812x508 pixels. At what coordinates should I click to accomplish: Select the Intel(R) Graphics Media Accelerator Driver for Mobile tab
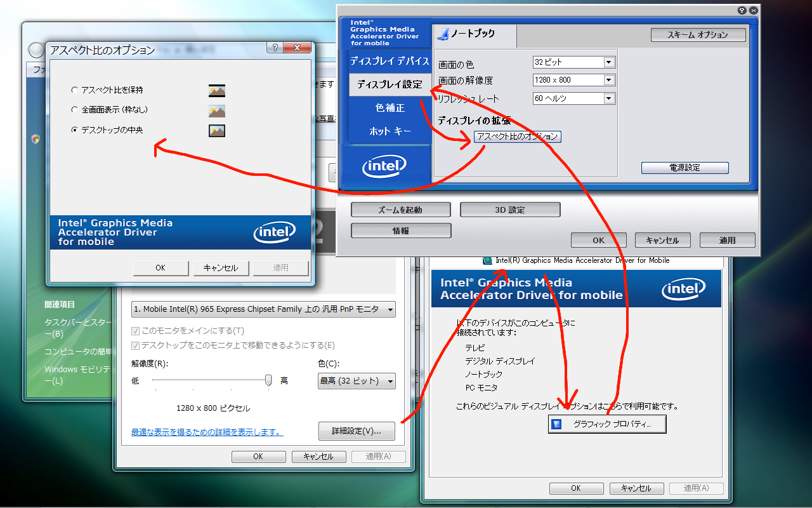(x=576, y=260)
